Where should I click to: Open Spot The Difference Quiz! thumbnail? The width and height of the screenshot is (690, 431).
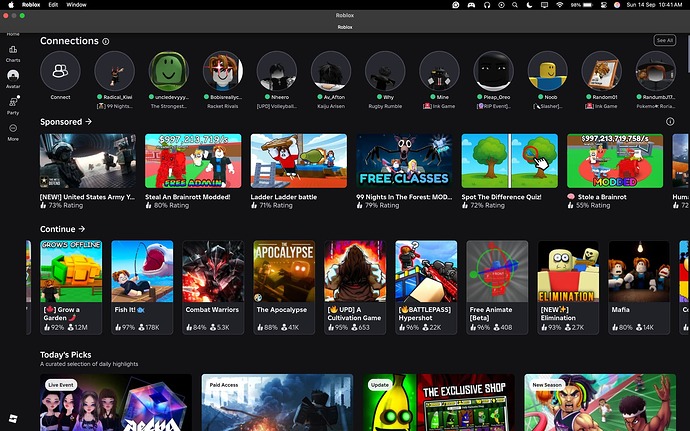point(510,161)
